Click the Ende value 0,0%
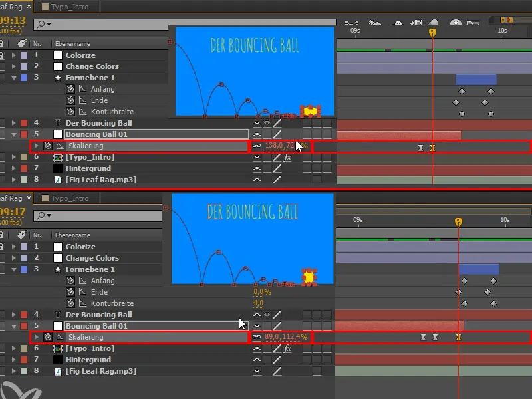Image resolution: width=532 pixels, height=399 pixels. click(262, 292)
